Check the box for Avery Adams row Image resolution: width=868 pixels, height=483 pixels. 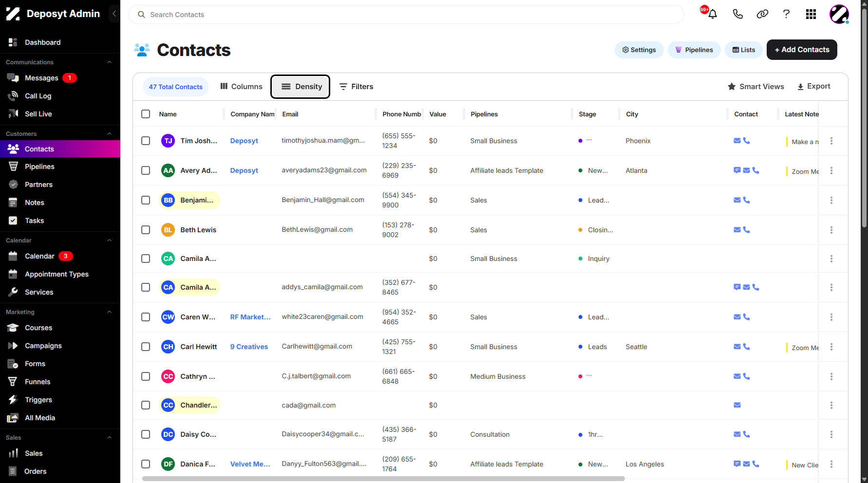coord(146,170)
